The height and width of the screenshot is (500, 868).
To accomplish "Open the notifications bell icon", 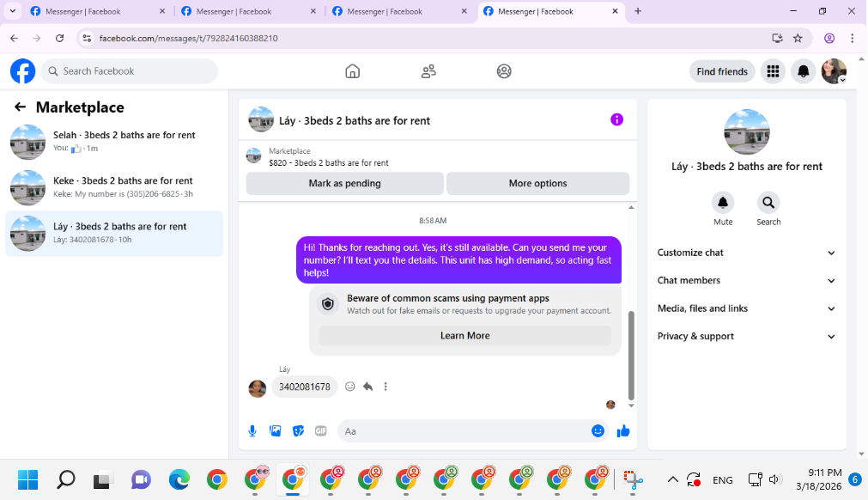I will point(804,71).
